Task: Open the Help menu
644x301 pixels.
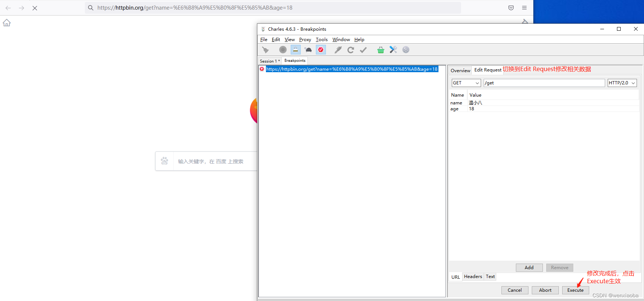Action: click(x=359, y=40)
